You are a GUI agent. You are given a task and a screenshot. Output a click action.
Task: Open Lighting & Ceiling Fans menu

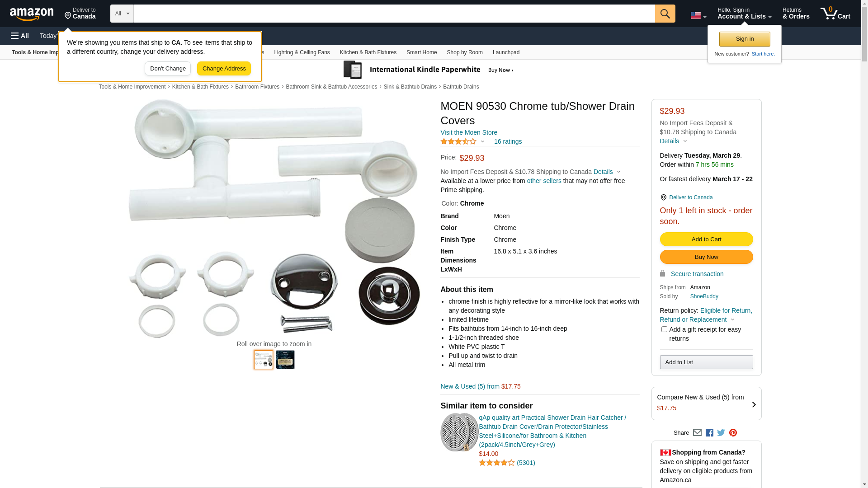click(302, 52)
